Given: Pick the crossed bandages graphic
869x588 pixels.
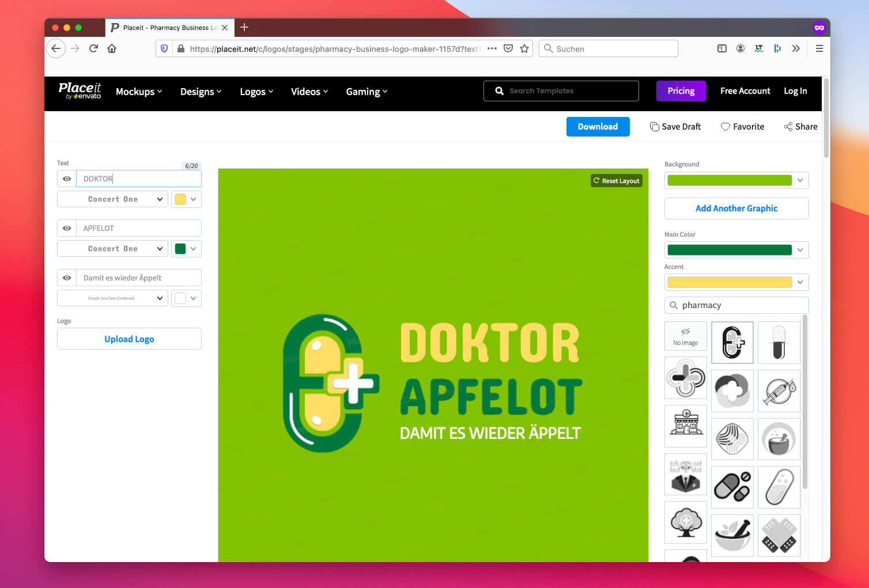Looking at the screenshot, I should [x=779, y=536].
